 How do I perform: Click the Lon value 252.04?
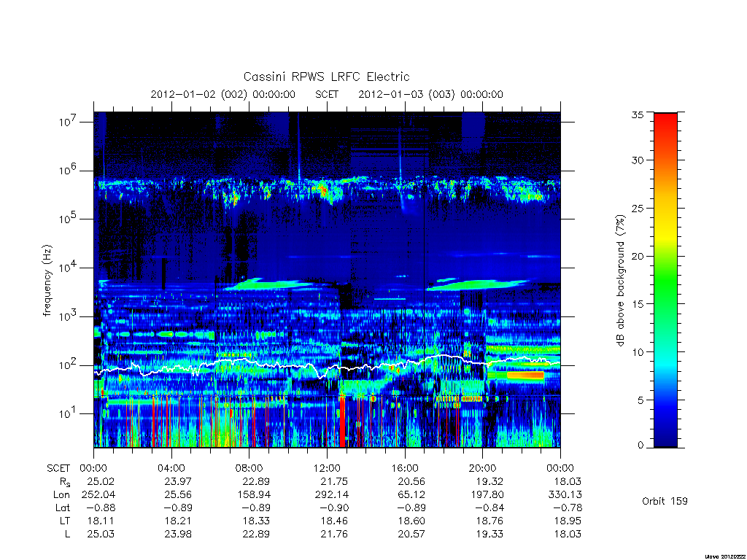[x=98, y=495]
